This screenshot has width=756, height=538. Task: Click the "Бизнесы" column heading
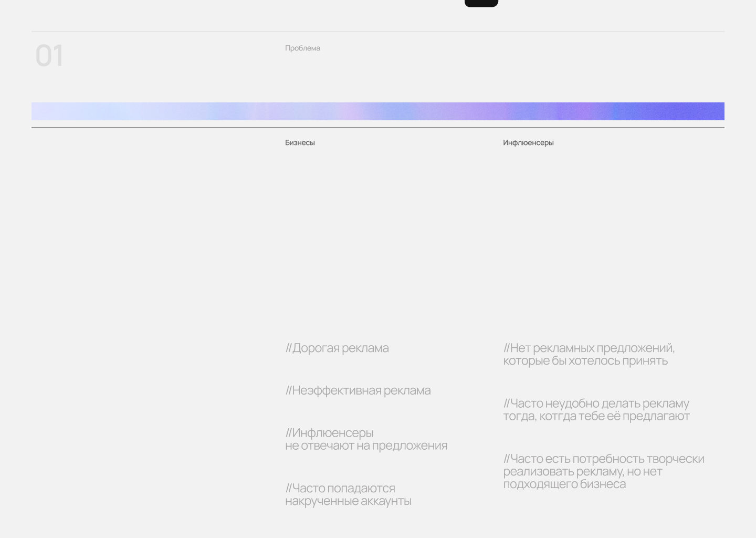pos(300,143)
